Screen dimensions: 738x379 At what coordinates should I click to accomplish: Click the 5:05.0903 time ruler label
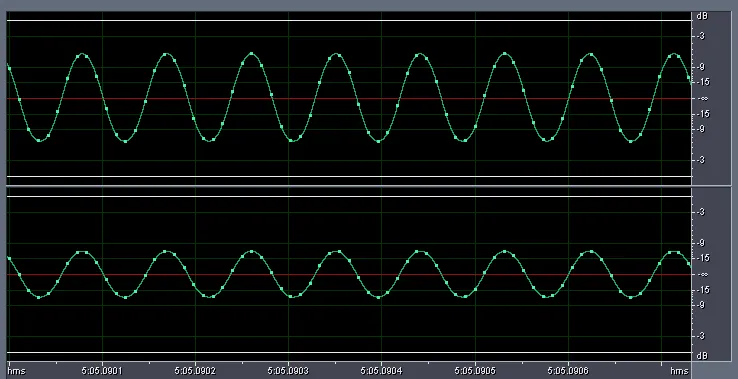click(288, 371)
